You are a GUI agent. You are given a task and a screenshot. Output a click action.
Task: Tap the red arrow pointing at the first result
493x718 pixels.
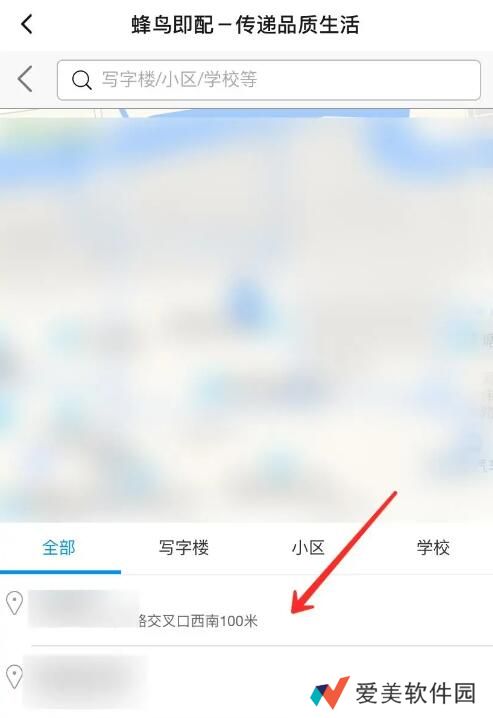click(x=344, y=553)
